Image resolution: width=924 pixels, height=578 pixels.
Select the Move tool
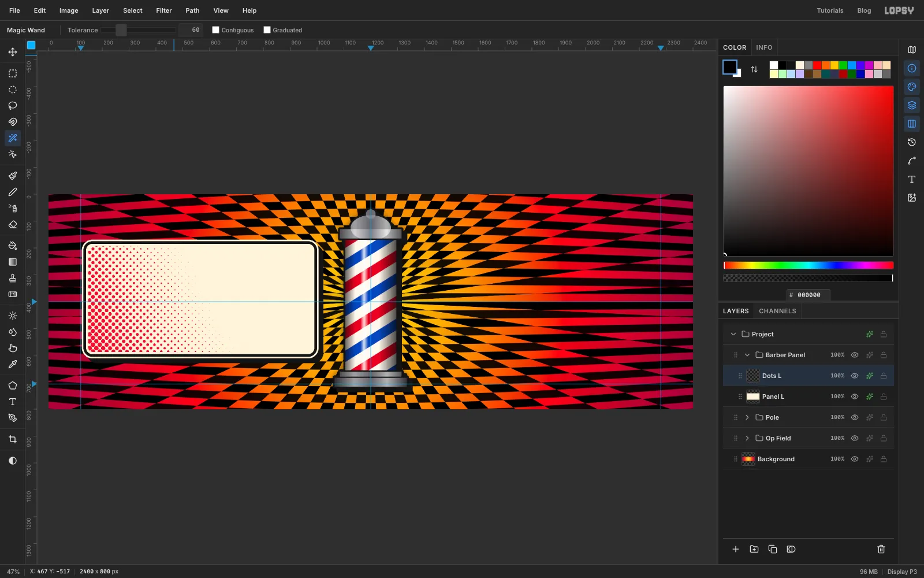13,52
